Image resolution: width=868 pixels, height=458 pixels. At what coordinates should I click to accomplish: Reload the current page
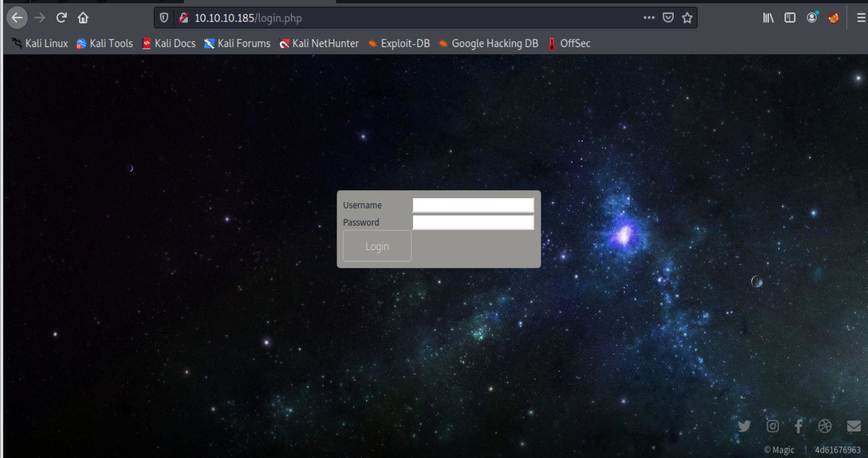pyautogui.click(x=61, y=18)
